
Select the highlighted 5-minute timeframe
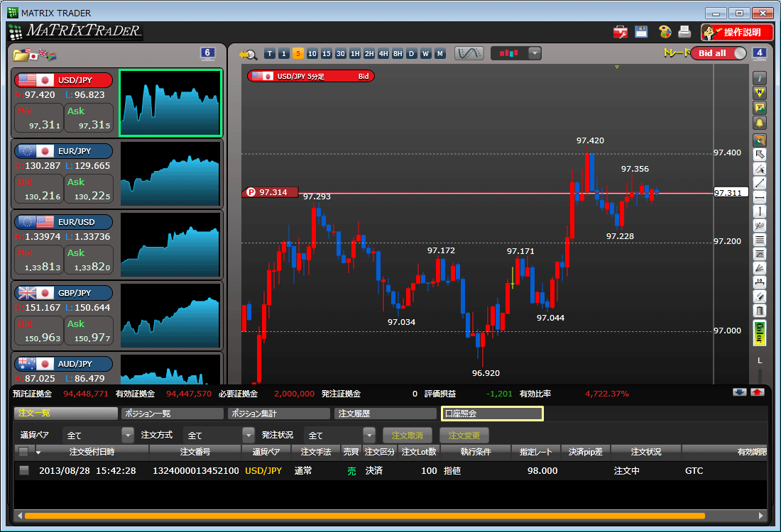298,54
